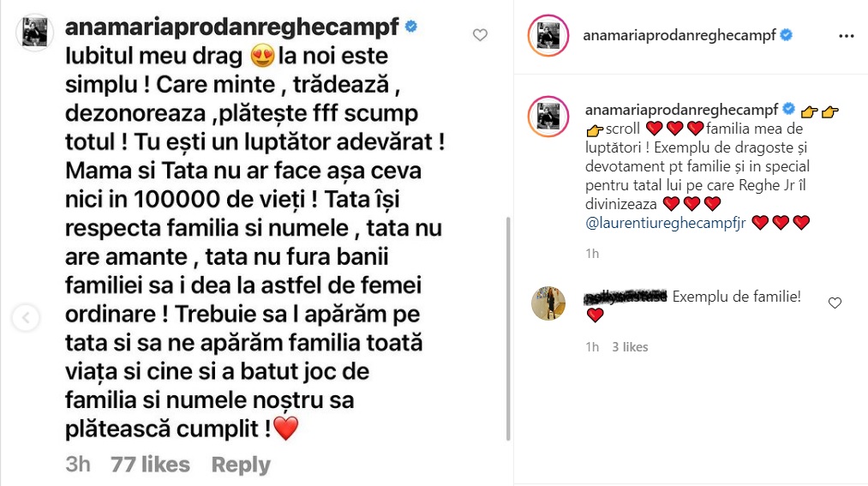Click the verified badge beside caption username
Image resolution: width=868 pixels, height=486 pixels.
pyautogui.click(x=788, y=111)
